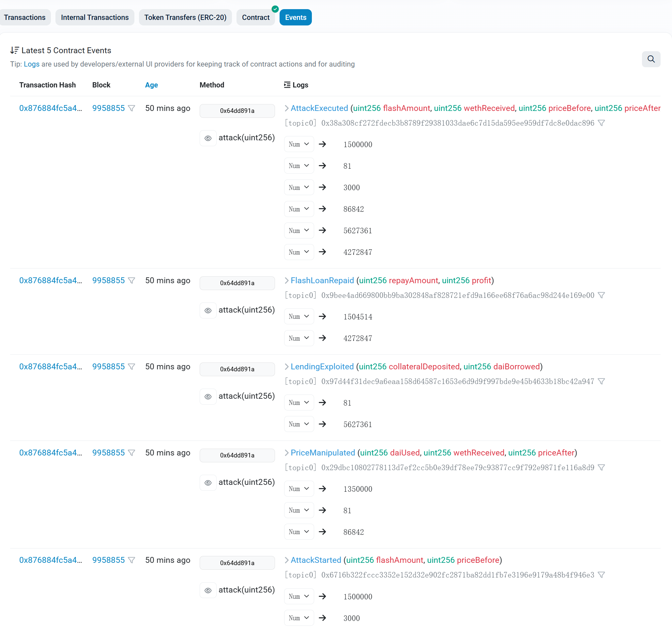Switch to Internal Transactions tab
The height and width of the screenshot is (632, 672).
pyautogui.click(x=95, y=17)
